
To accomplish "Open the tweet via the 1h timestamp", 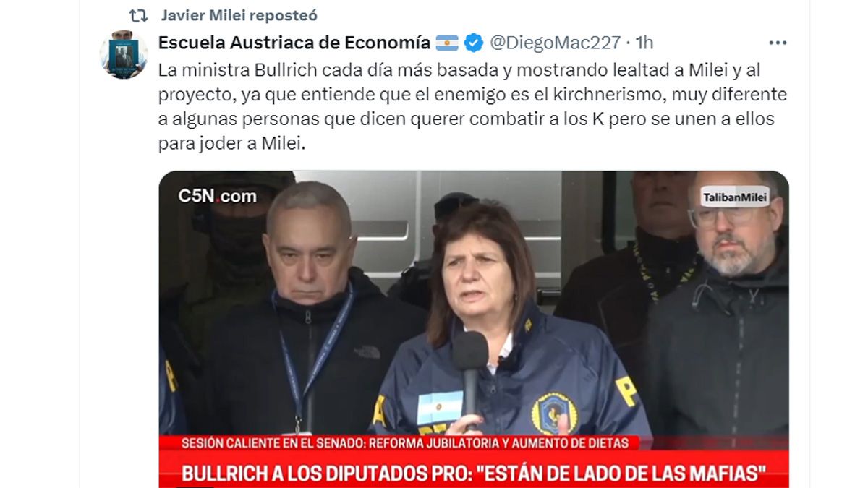I will (642, 43).
